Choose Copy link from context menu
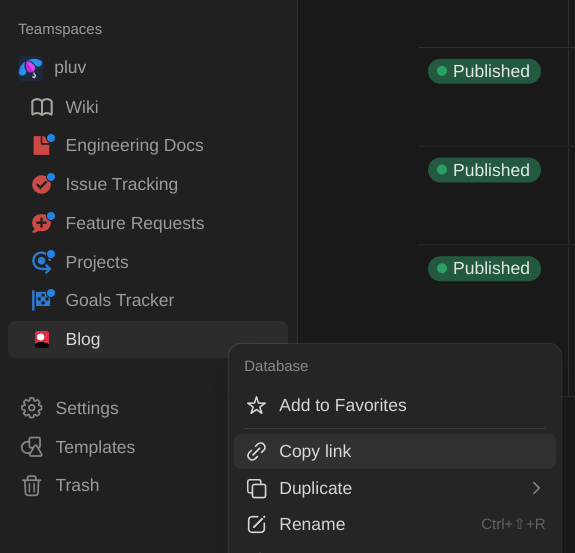575x553 pixels. click(395, 451)
